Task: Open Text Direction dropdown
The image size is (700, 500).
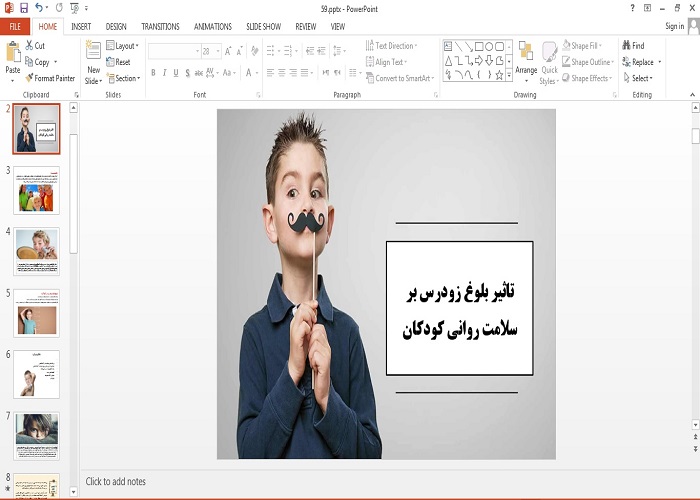Action: point(391,46)
